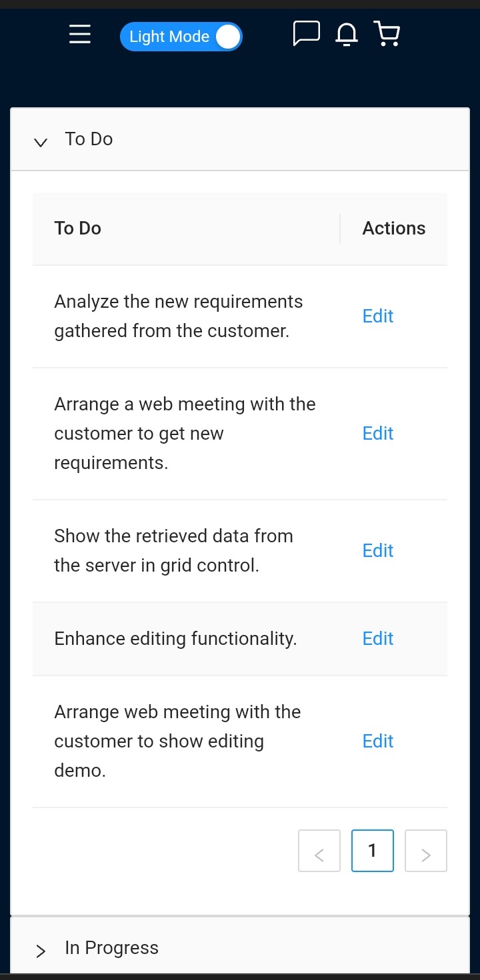Image resolution: width=480 pixels, height=980 pixels.
Task: Open the shopping cart icon
Action: click(387, 33)
